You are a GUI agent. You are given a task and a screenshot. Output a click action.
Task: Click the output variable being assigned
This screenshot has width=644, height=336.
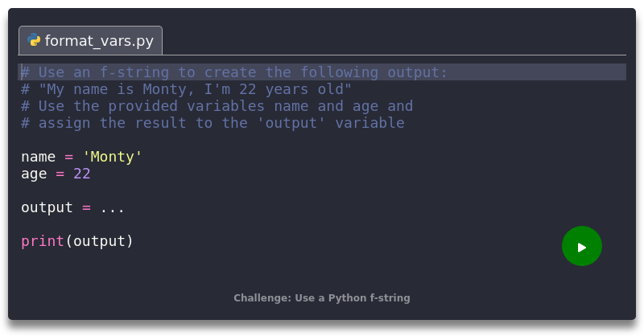pos(47,207)
